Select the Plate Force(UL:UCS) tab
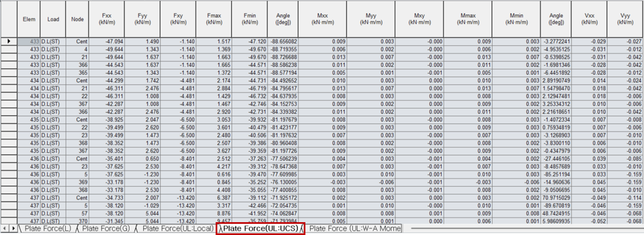 260,228
